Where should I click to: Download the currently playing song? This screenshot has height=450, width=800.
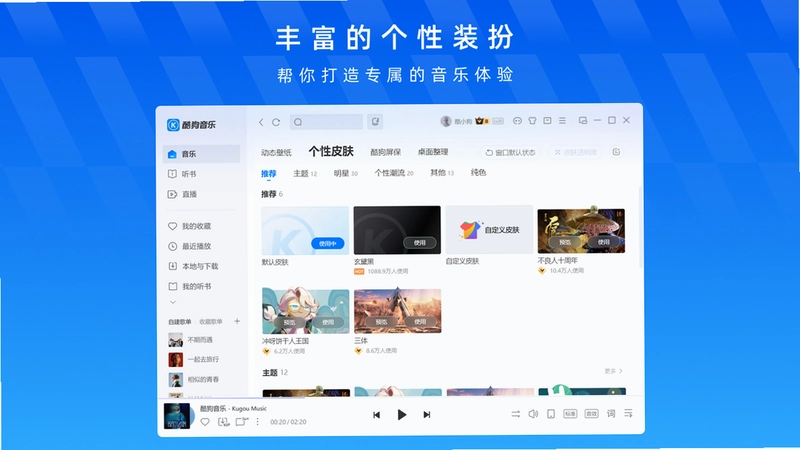[223, 422]
